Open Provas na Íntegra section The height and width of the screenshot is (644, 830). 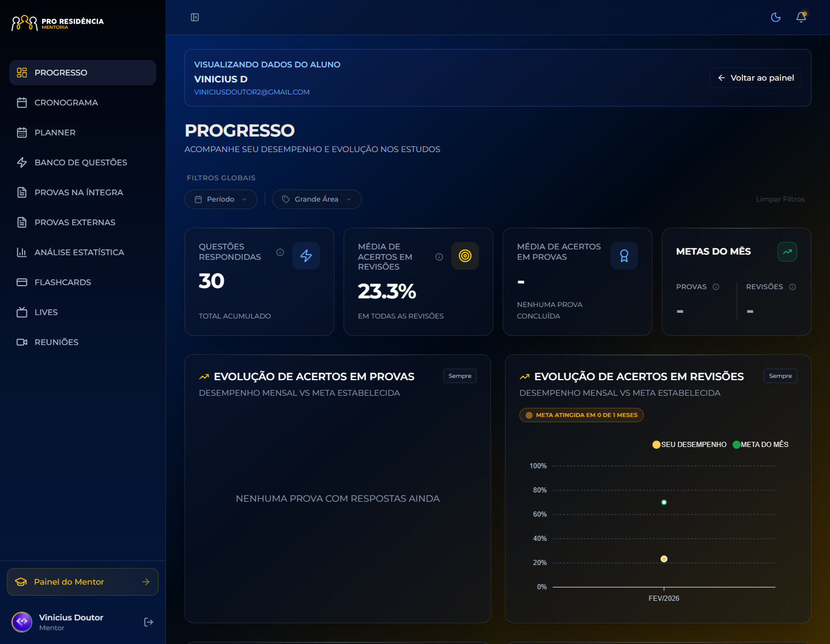(x=82, y=192)
